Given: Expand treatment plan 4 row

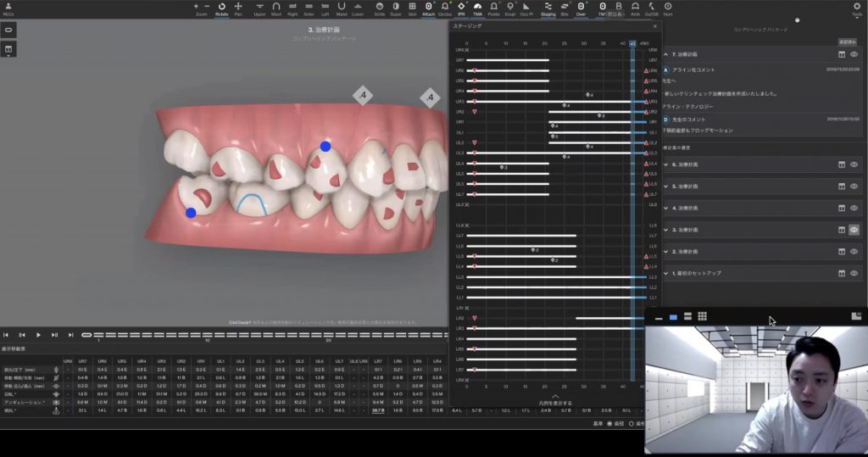Looking at the screenshot, I should (666, 208).
